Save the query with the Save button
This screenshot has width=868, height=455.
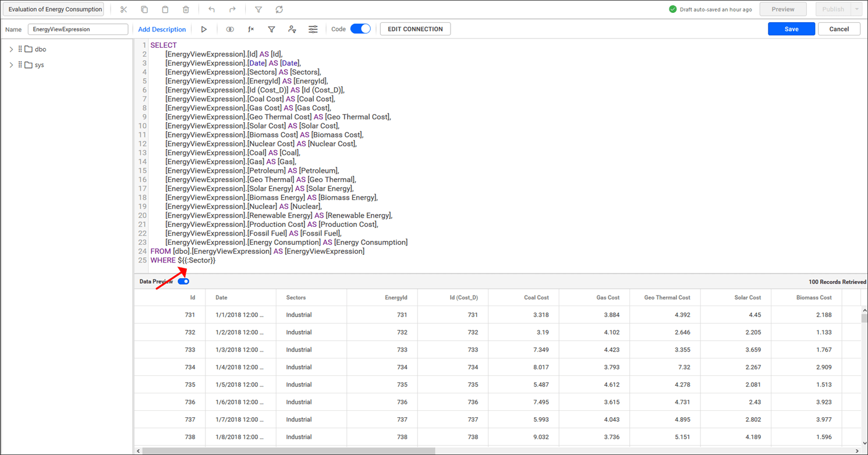791,29
